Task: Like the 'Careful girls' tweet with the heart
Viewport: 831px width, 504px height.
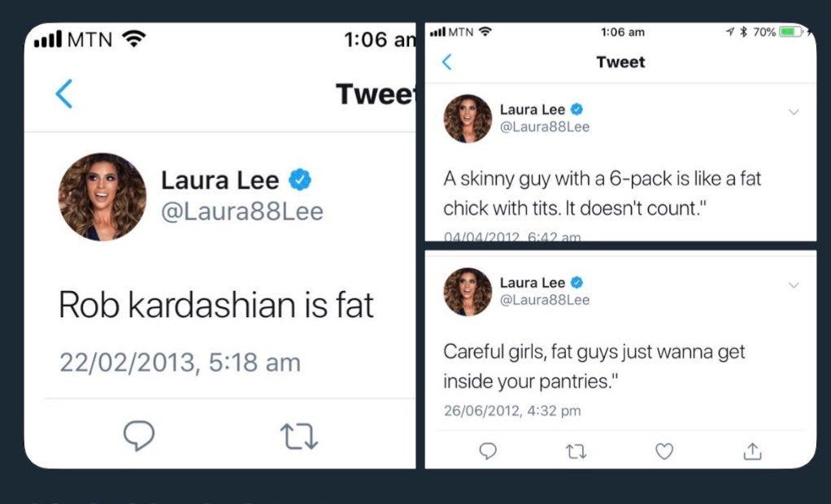Action: (x=664, y=452)
